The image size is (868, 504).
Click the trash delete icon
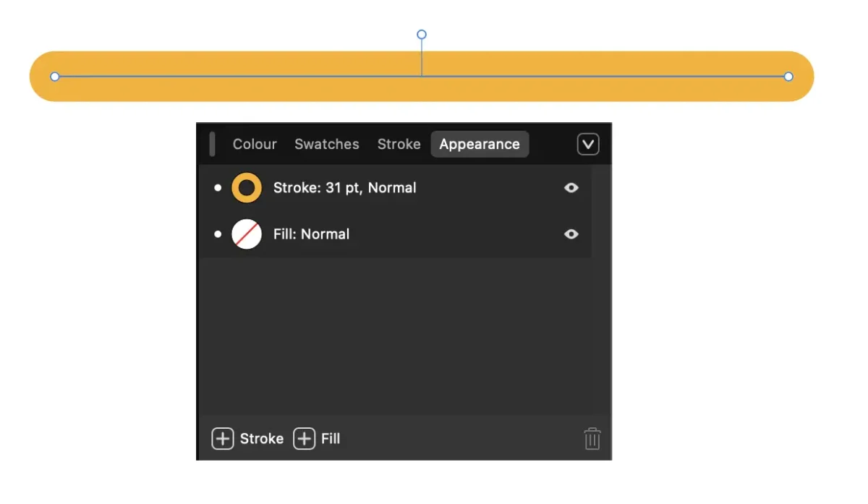[x=592, y=439]
